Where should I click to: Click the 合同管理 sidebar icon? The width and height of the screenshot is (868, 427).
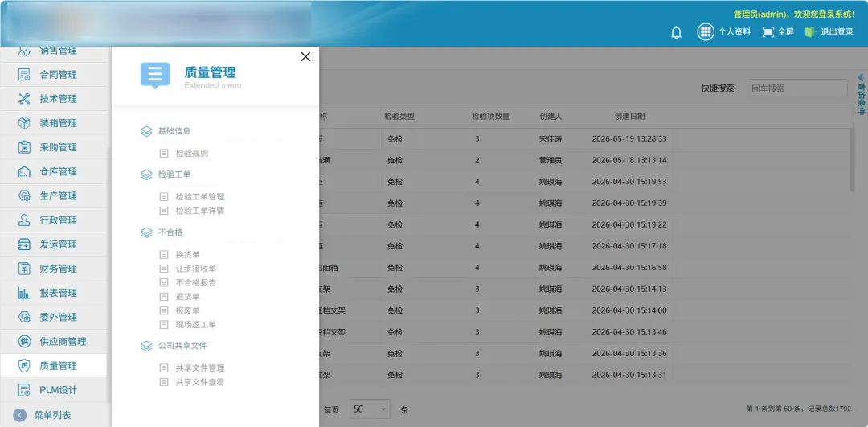24,75
